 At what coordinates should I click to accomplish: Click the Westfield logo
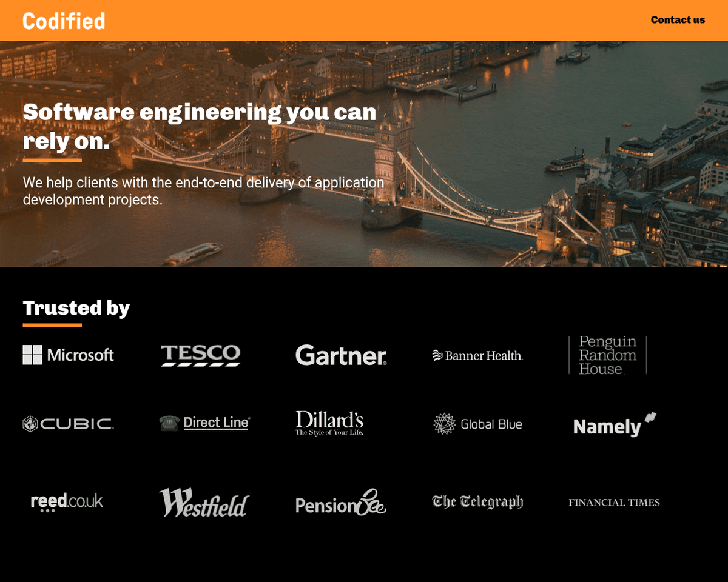tap(204, 503)
